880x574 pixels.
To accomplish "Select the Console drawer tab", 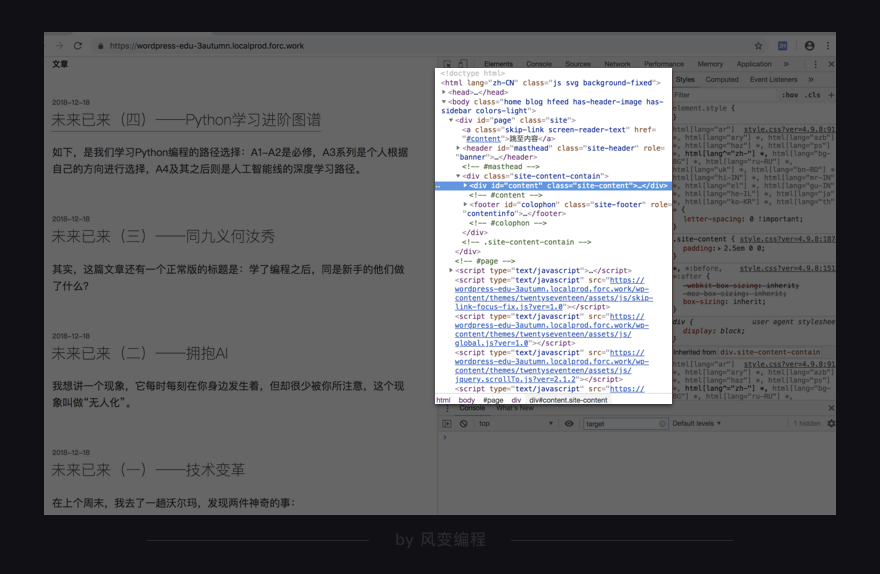I will 472,408.
